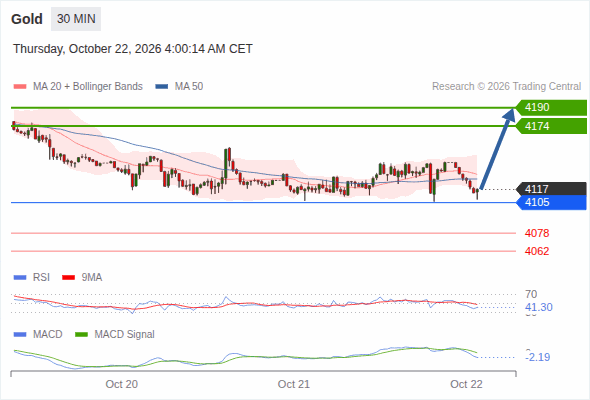Click the 'MACD Signal' legend label
Image resolution: width=590 pixels, height=400 pixels.
click(x=124, y=335)
